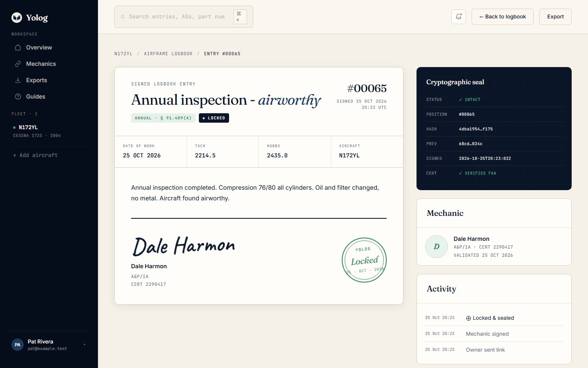Click the Entry #00065 breadcrumb
The height and width of the screenshot is (368, 588).
pos(222,54)
